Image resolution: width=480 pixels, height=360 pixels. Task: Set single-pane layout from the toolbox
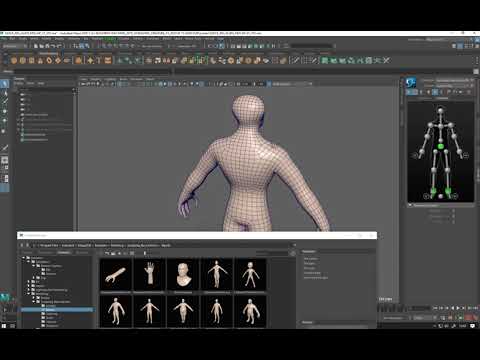(x=5, y=161)
